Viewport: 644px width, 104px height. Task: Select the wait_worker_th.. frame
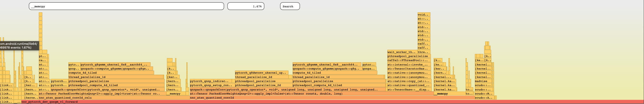click(x=402, y=52)
